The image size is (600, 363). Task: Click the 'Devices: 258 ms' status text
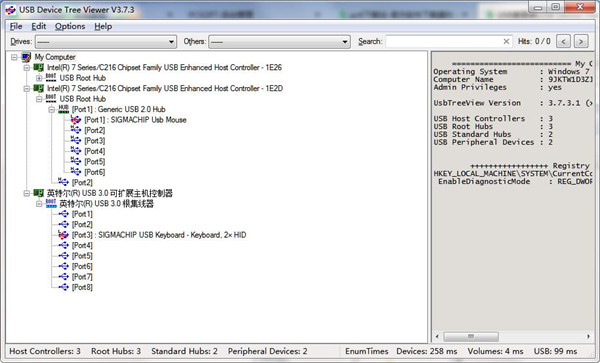427,351
